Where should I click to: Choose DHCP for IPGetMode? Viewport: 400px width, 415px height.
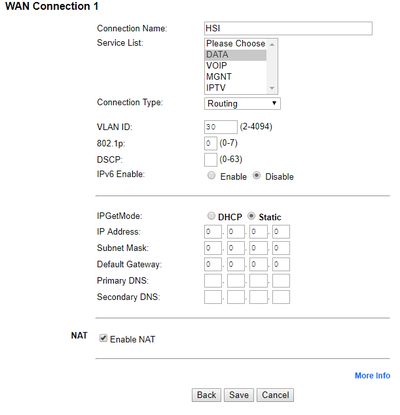pyautogui.click(x=211, y=216)
